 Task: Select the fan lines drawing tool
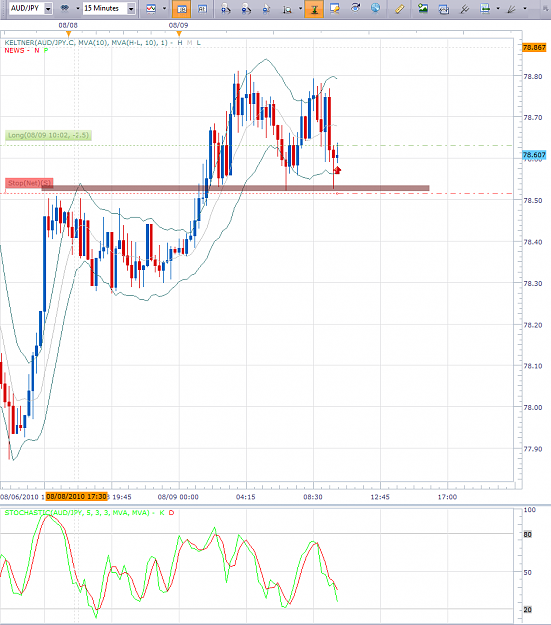pyautogui.click(x=512, y=8)
